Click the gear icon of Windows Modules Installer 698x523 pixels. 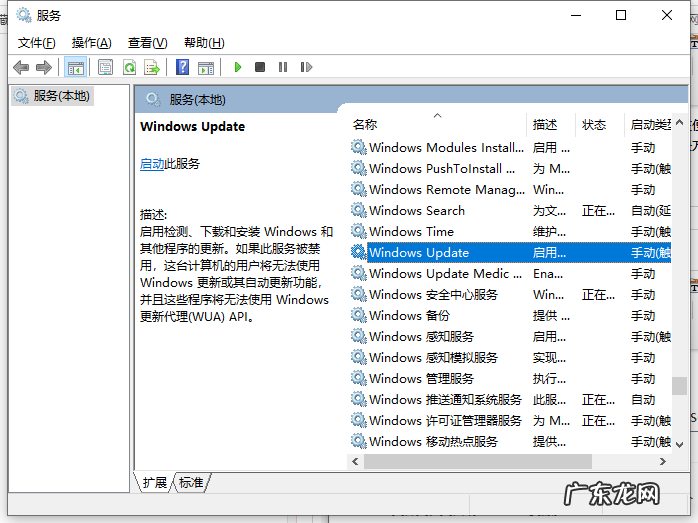tap(358, 147)
